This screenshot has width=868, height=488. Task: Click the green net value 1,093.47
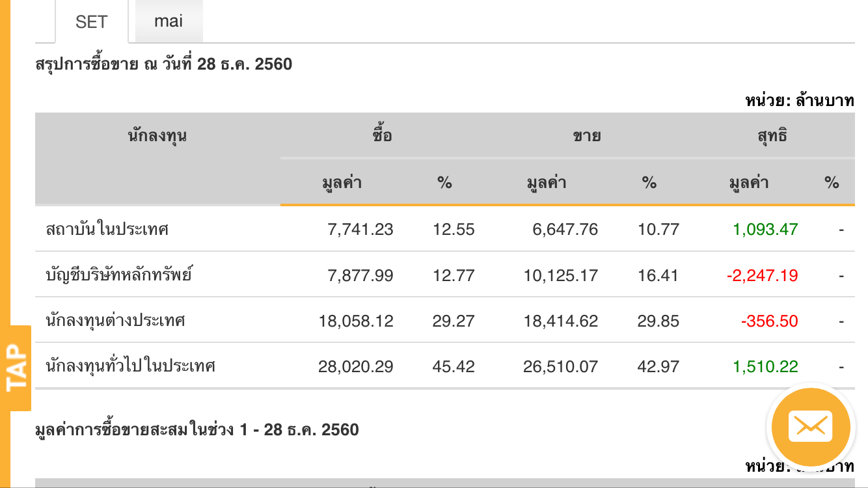(765, 229)
